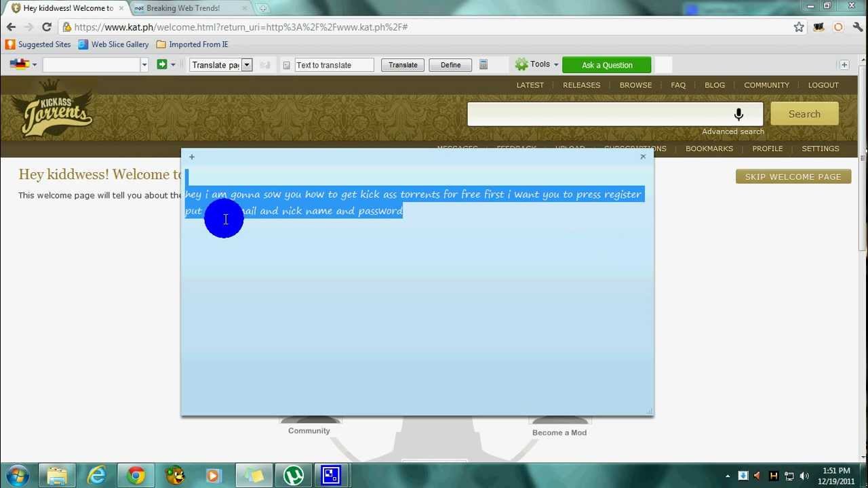The height and width of the screenshot is (488, 868).
Task: Click the toolbar language flags icon
Action: (x=20, y=64)
